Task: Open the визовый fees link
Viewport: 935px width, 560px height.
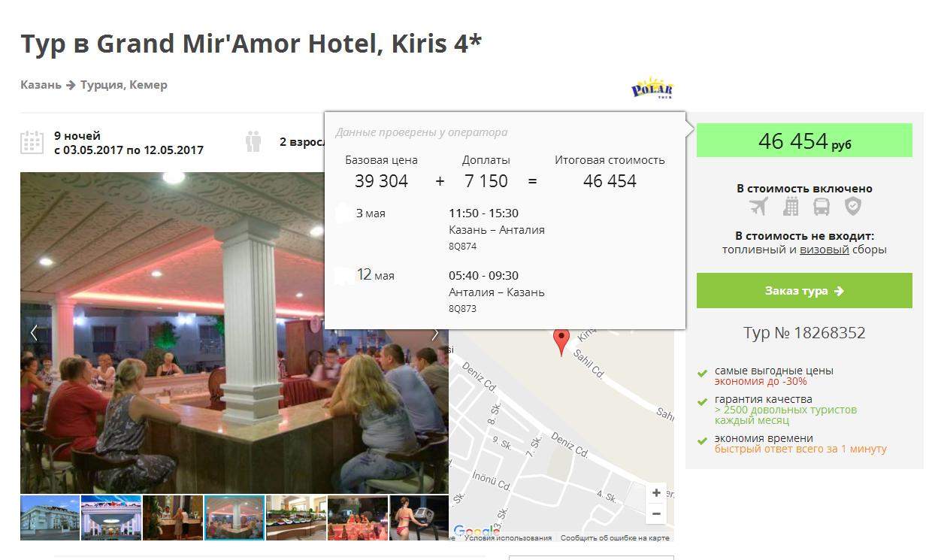Action: (824, 250)
